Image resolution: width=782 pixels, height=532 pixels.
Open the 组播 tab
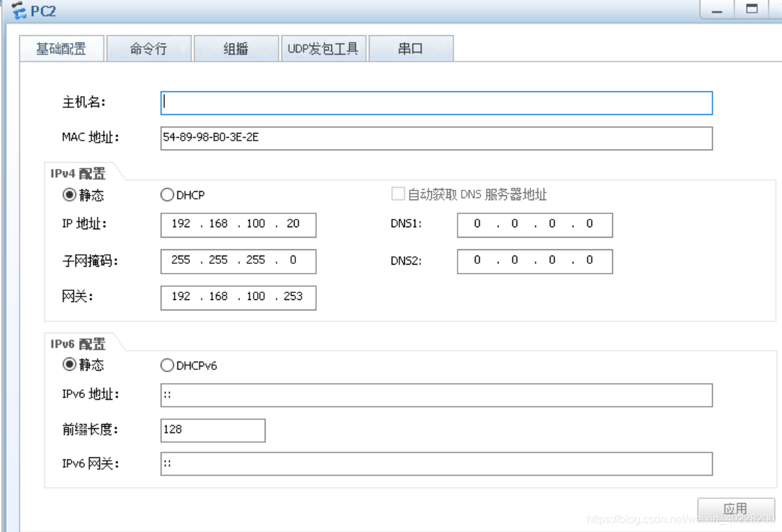[x=236, y=48]
